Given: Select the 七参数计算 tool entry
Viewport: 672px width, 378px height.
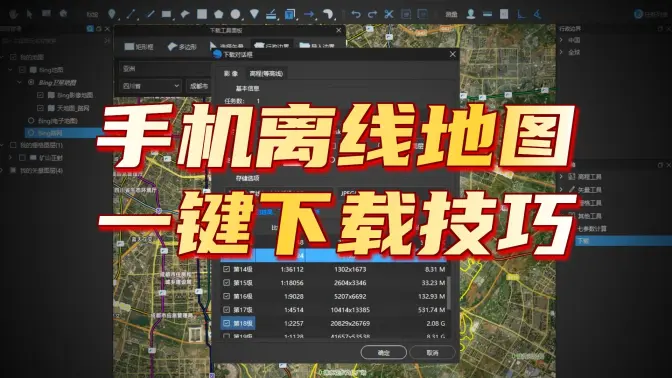Looking at the screenshot, I should click(x=592, y=228).
